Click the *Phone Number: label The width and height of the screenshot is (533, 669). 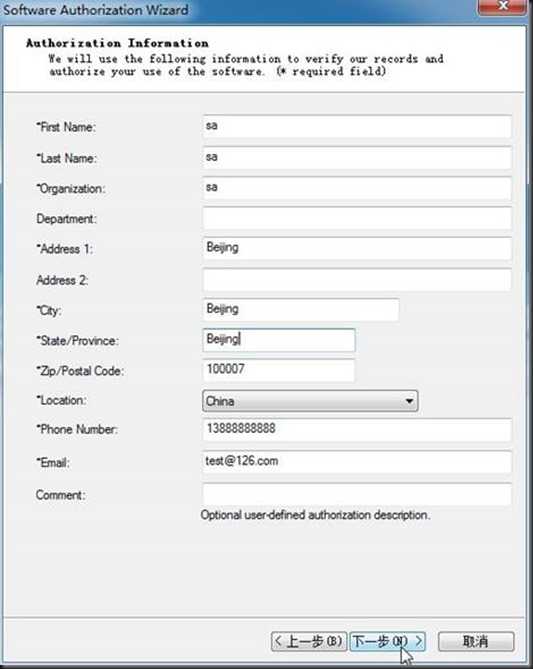pos(77,429)
